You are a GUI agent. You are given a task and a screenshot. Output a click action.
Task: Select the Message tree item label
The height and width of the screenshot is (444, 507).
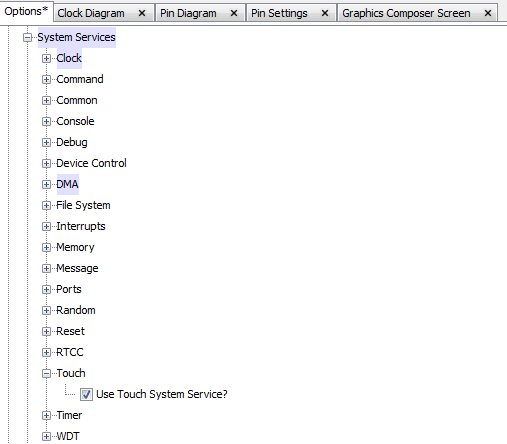pos(77,268)
